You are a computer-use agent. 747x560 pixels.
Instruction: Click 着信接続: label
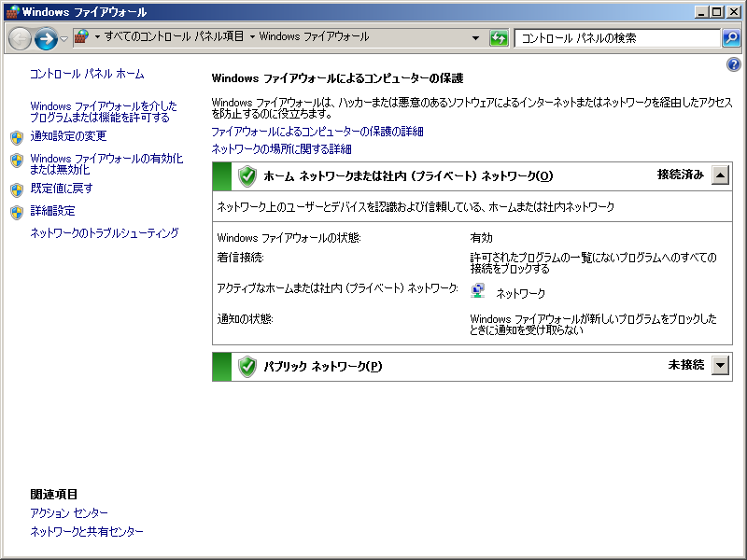[x=240, y=258]
